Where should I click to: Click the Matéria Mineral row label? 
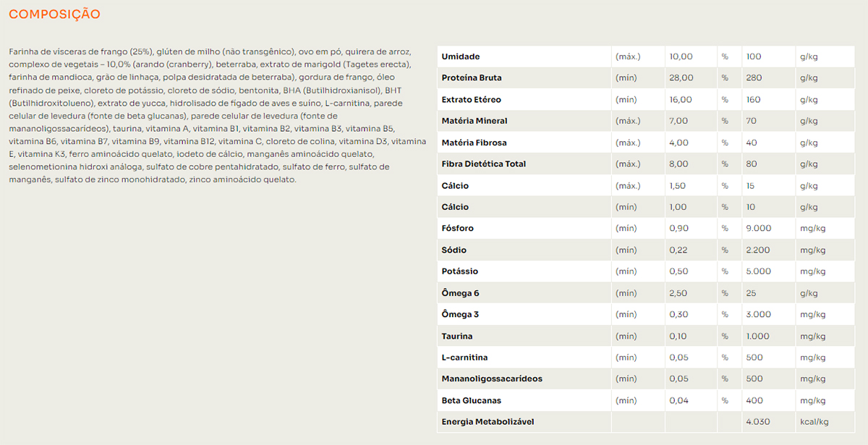click(475, 121)
